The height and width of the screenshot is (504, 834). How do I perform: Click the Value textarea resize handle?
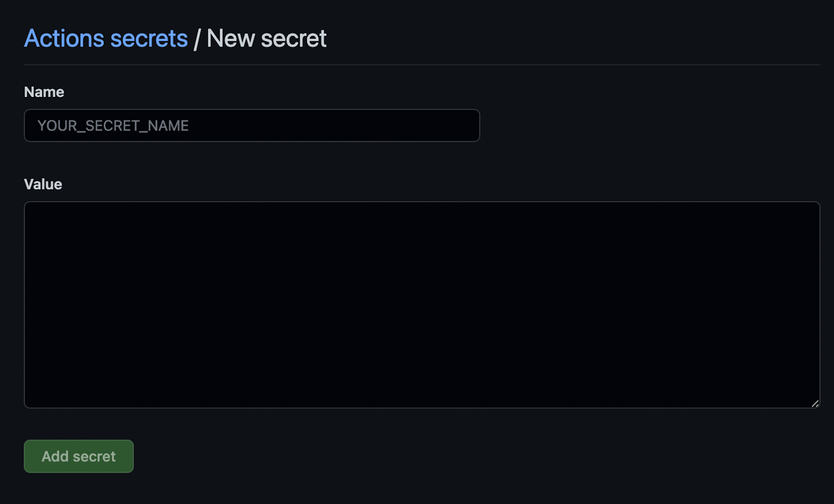coord(815,403)
